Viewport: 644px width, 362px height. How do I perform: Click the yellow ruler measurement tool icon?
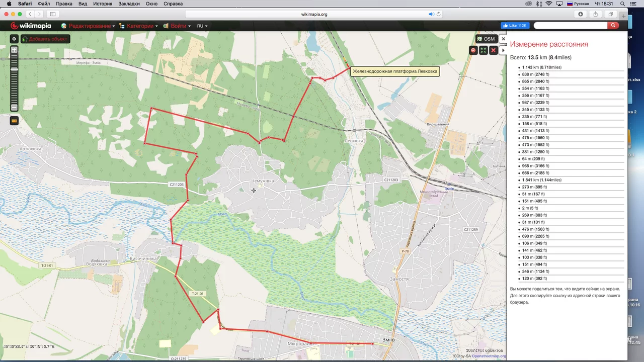[14, 121]
